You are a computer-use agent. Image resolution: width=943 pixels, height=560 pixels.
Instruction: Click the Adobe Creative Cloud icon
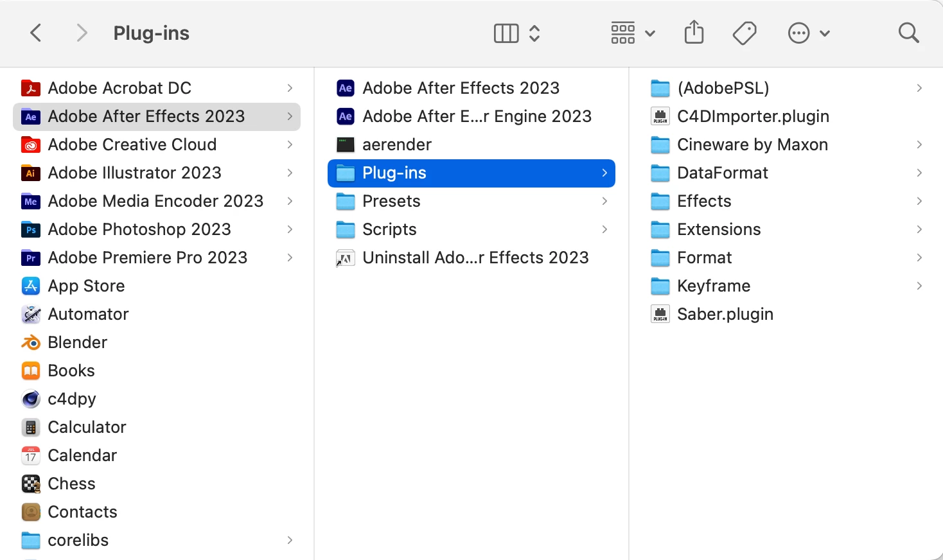point(31,144)
